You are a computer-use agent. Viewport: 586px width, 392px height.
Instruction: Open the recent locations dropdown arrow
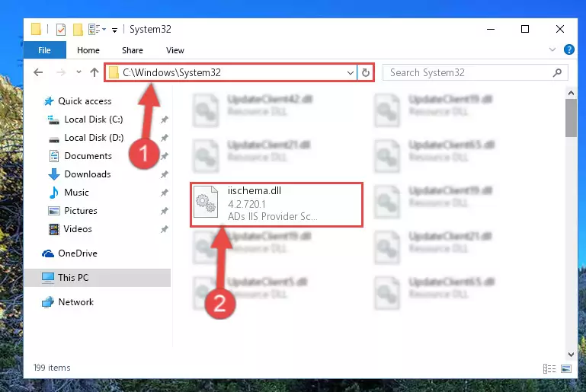[x=78, y=72]
